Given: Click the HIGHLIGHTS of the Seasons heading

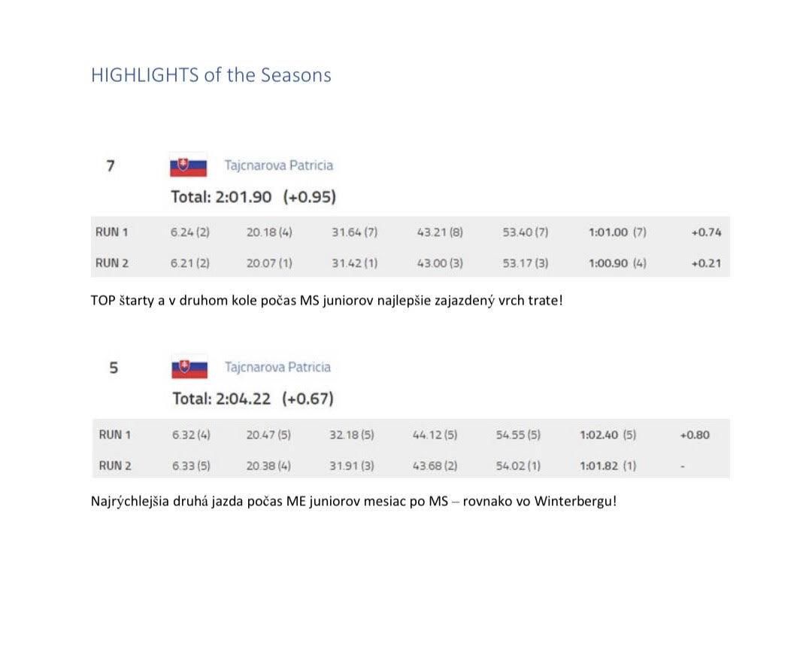Looking at the screenshot, I should (x=211, y=75).
